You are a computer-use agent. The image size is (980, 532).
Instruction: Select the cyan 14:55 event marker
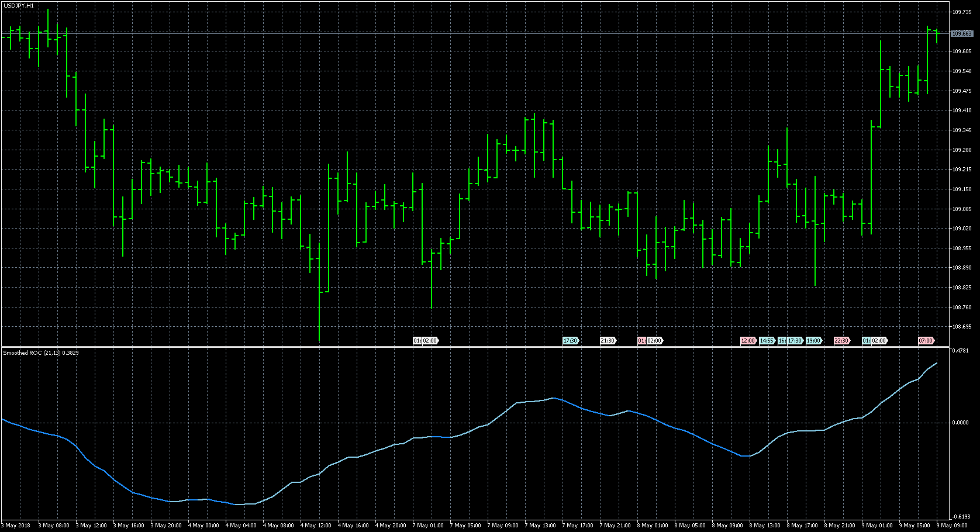pyautogui.click(x=767, y=341)
